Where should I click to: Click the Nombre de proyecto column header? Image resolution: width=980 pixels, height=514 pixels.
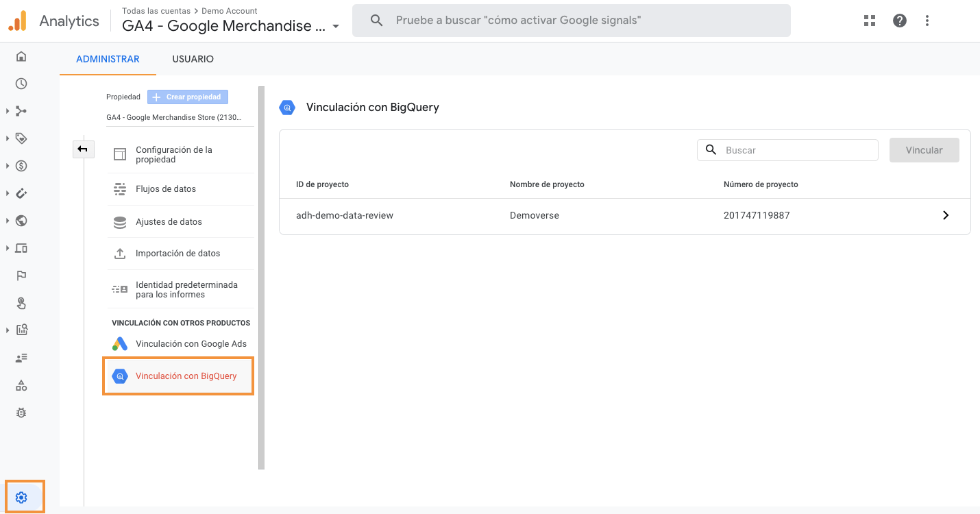547,184
